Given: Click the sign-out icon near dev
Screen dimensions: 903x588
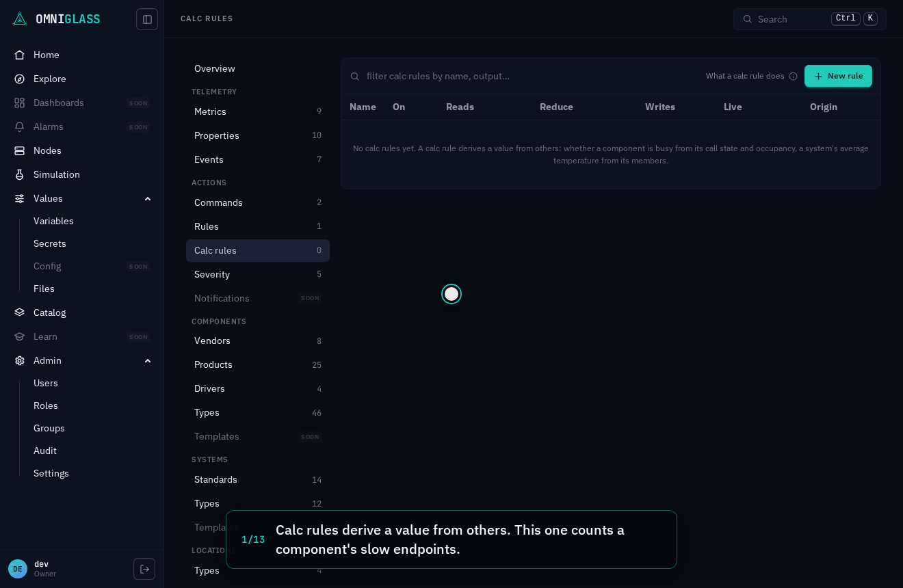Looking at the screenshot, I should pos(144,569).
